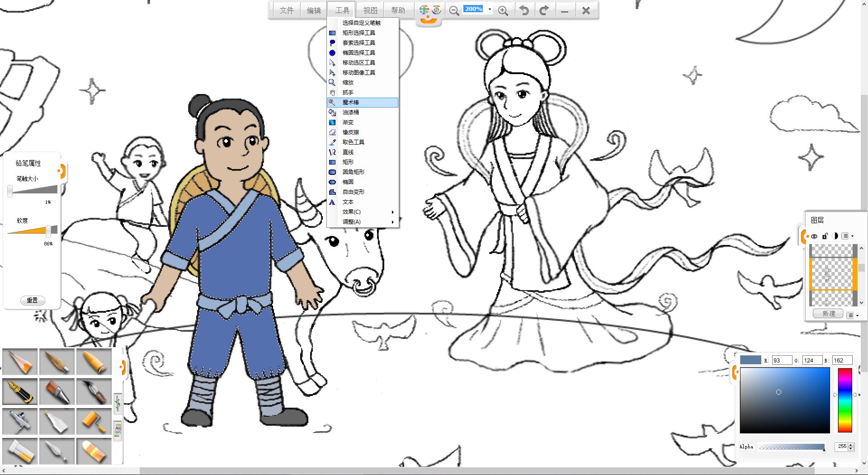868x475 pixels.
Task: Toggle layer visibility eye icon
Action: [814, 236]
